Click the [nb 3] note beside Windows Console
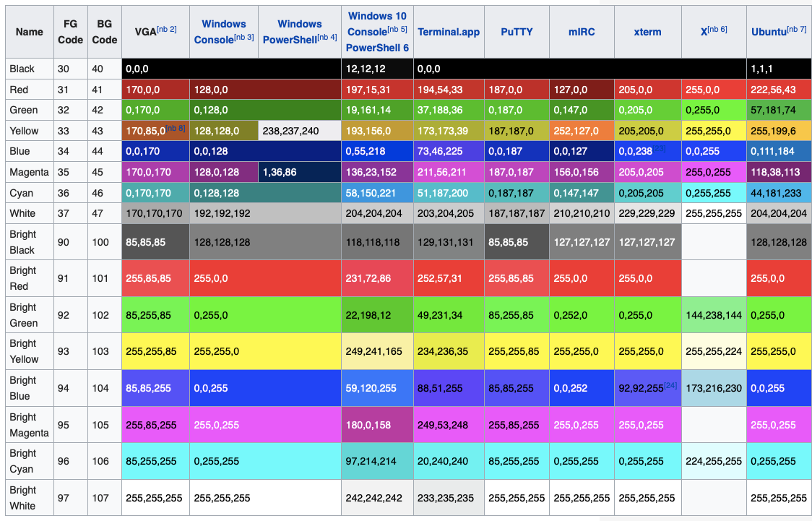Viewport: 812px width, 521px height. click(x=244, y=37)
